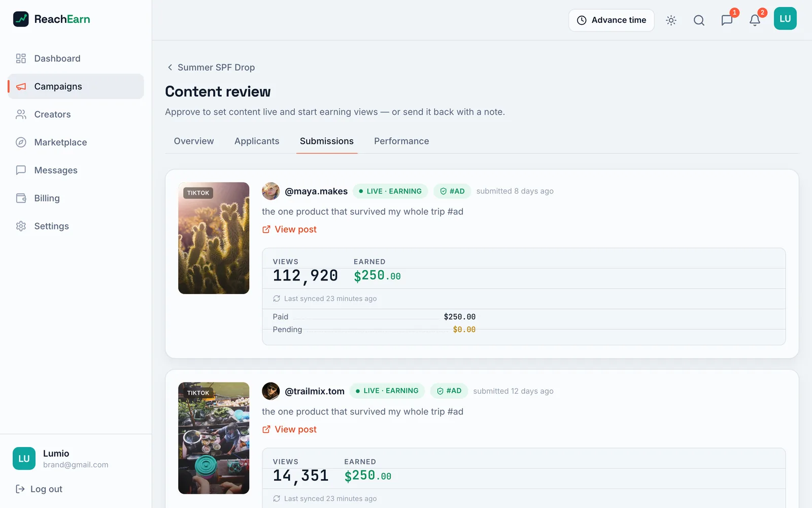Open notifications bell with badge 2

pyautogui.click(x=755, y=20)
